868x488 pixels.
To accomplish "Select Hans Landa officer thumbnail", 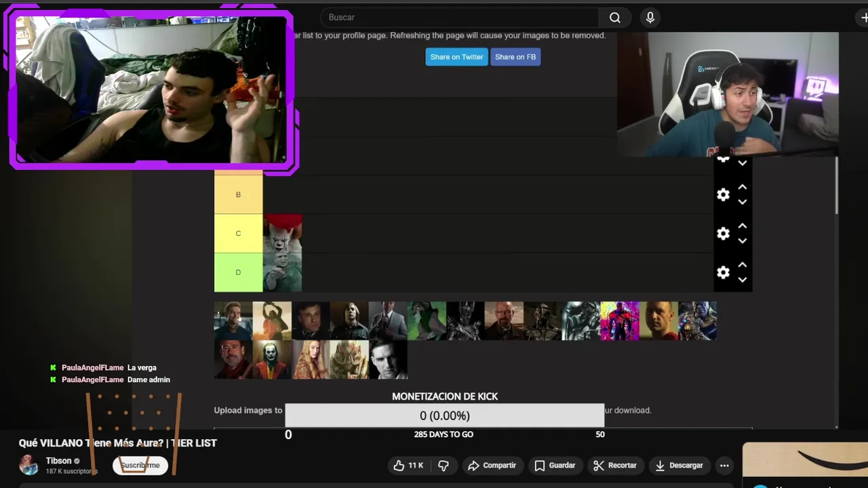I will click(311, 321).
